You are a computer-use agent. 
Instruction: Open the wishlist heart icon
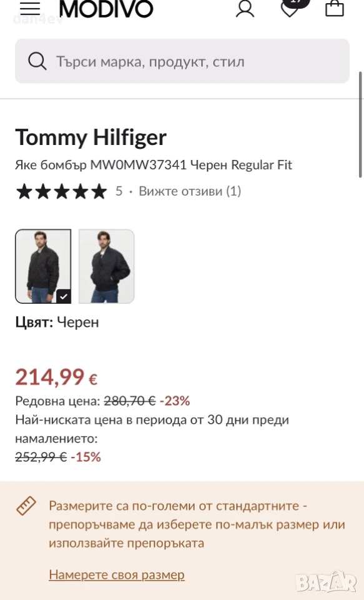[290, 8]
